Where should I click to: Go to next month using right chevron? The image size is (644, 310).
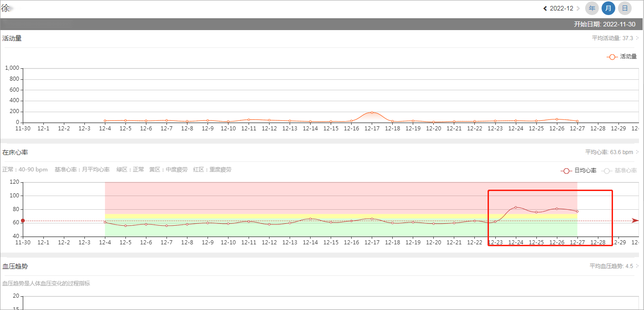point(578,9)
